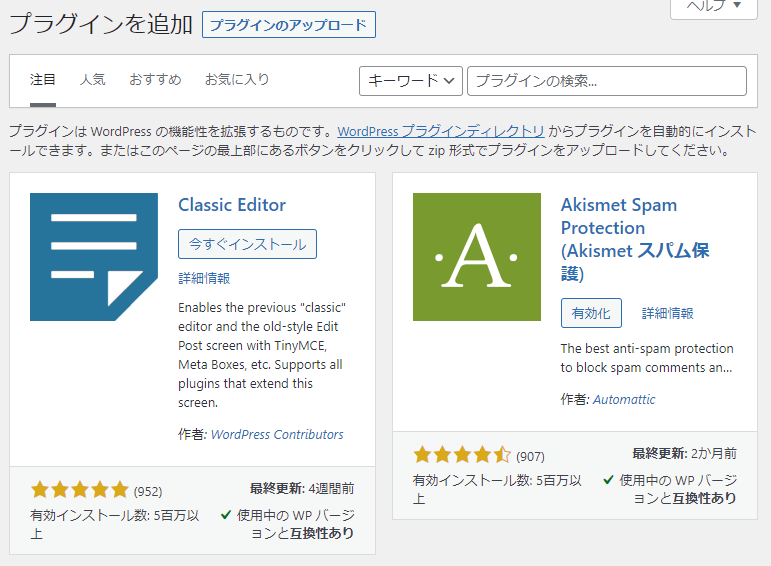Switch to the 人気 tab

(93, 79)
